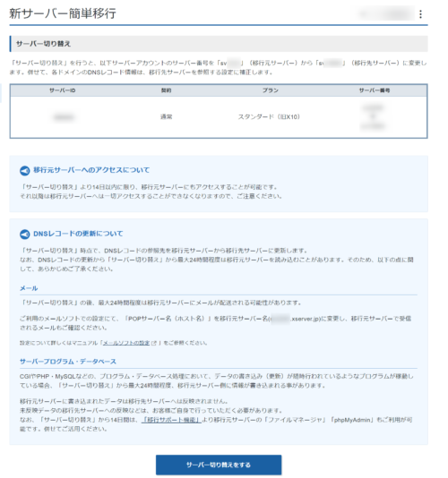Screen dimensions: 448x478
Task: Click megaphone icon beside DNSレコードの更新について
Action: click(x=25, y=235)
